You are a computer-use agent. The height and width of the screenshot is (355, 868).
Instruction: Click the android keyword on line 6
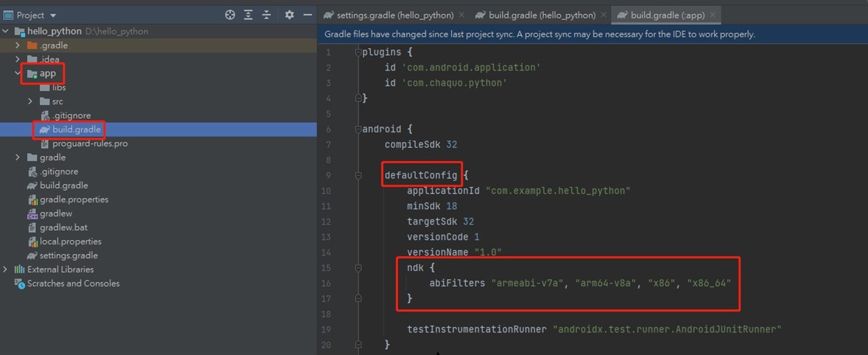tap(382, 129)
